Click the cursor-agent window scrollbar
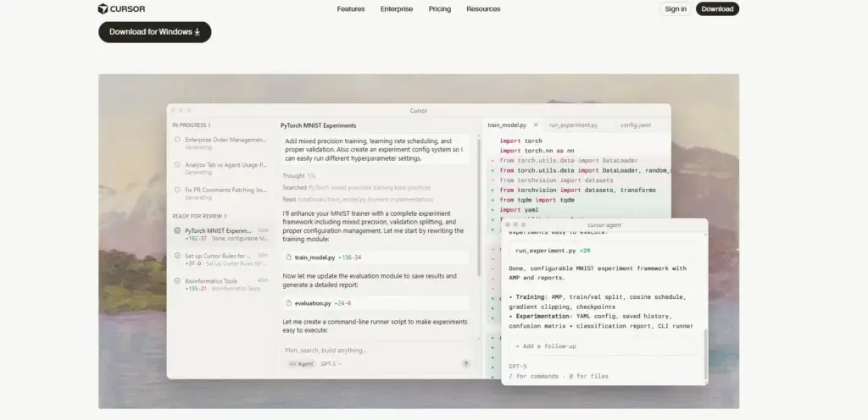 [x=706, y=355]
